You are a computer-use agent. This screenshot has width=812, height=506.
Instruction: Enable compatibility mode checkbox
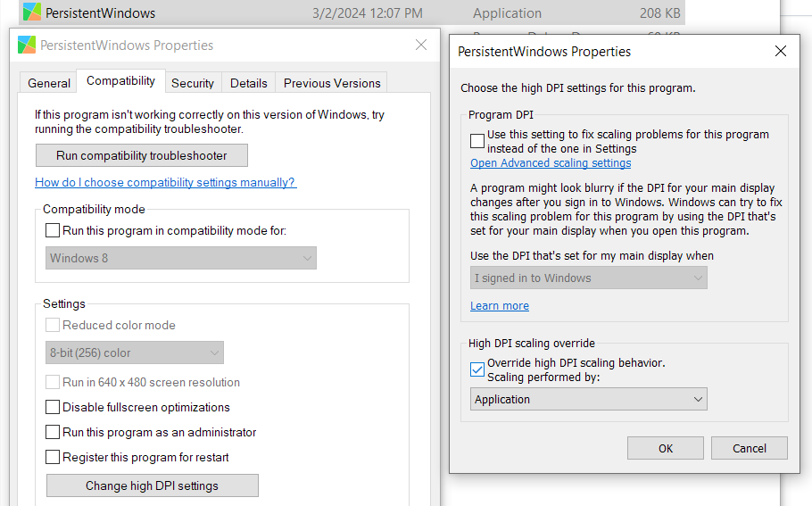tap(53, 230)
